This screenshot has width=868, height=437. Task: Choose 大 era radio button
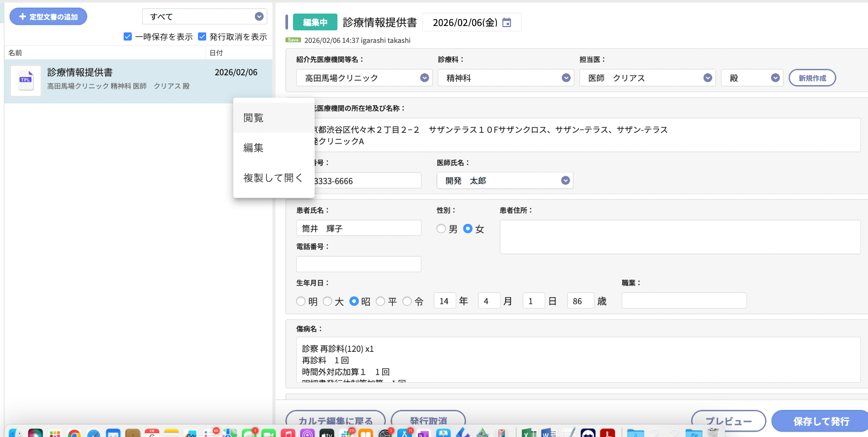[x=327, y=301]
